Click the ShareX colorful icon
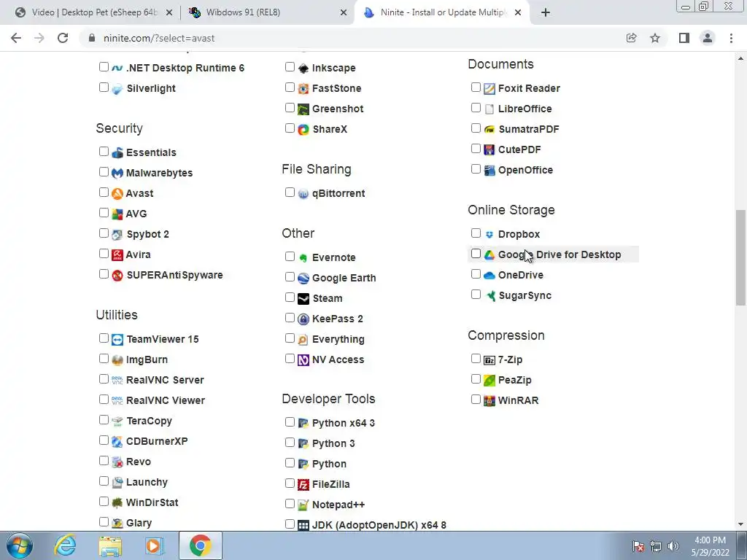The image size is (747, 560). tap(303, 130)
